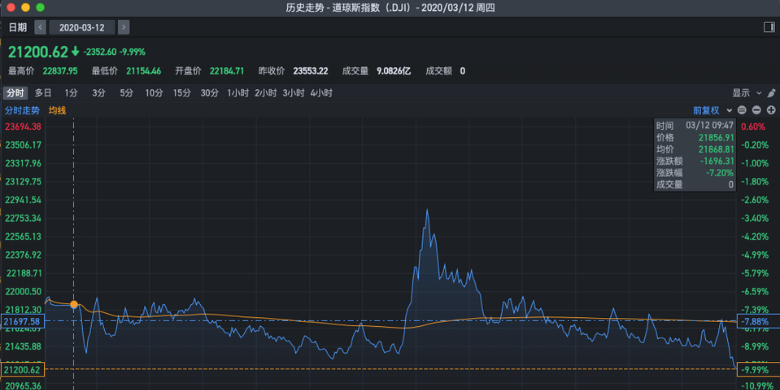Click the large 21200.62 current price
This screenshot has width=780, height=390.
(x=38, y=52)
